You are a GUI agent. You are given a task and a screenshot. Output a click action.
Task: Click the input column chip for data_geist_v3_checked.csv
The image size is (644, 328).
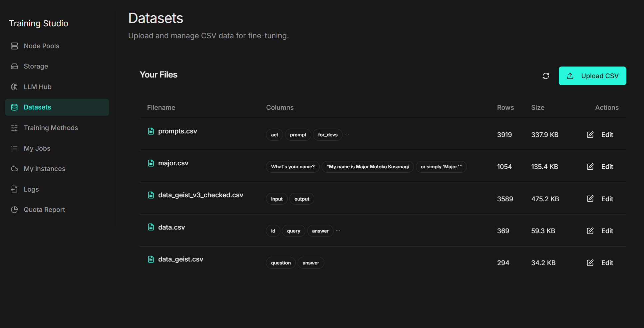276,199
